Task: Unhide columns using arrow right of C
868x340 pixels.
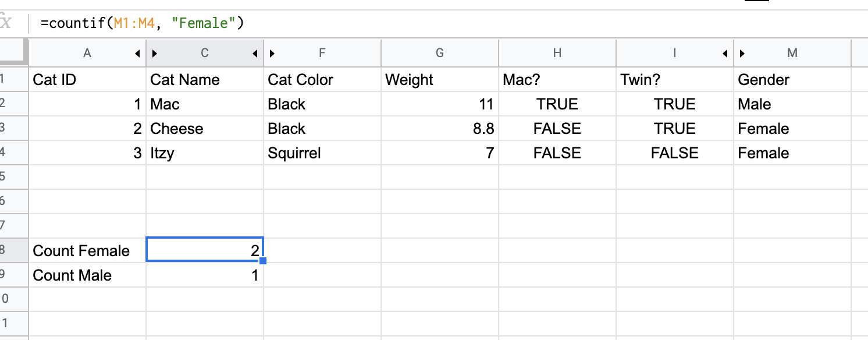Action: (x=255, y=54)
